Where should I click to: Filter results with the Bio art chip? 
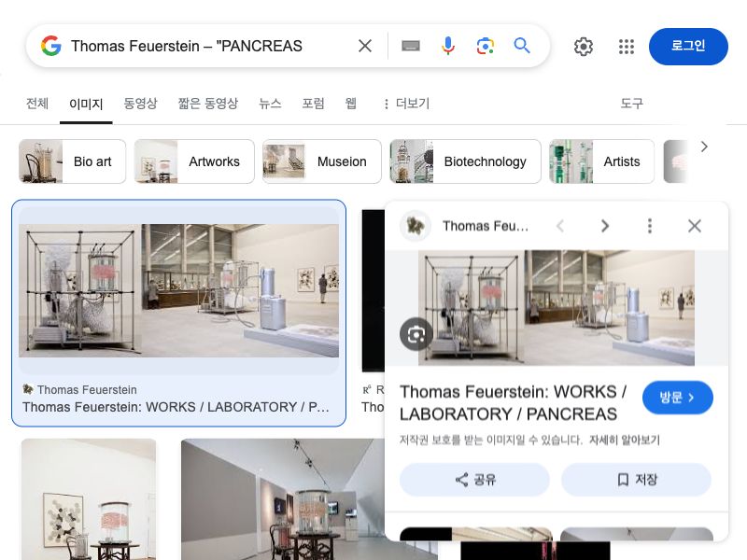73,161
